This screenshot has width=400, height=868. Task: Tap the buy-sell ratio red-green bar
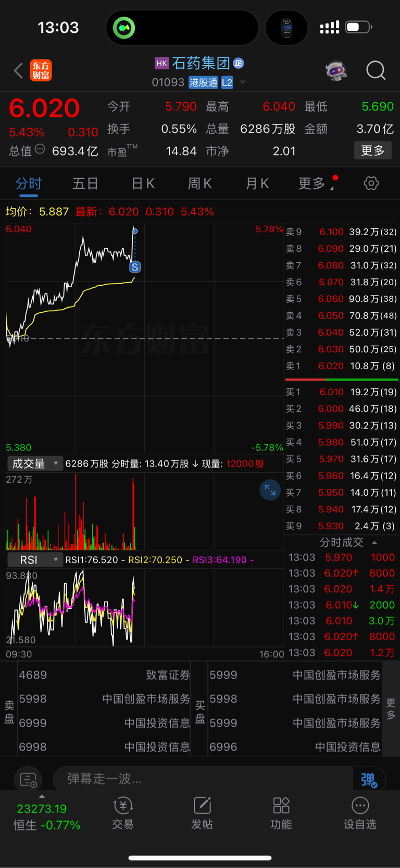(342, 380)
